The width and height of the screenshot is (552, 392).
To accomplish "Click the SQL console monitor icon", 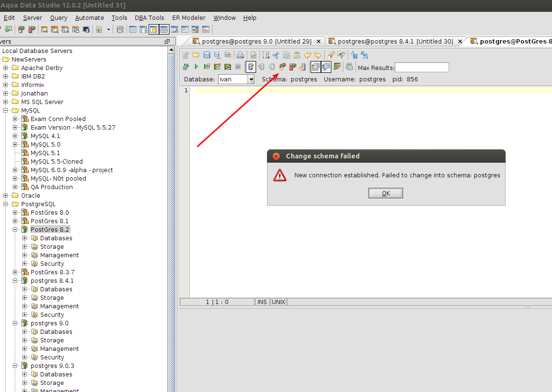I will [x=86, y=29].
